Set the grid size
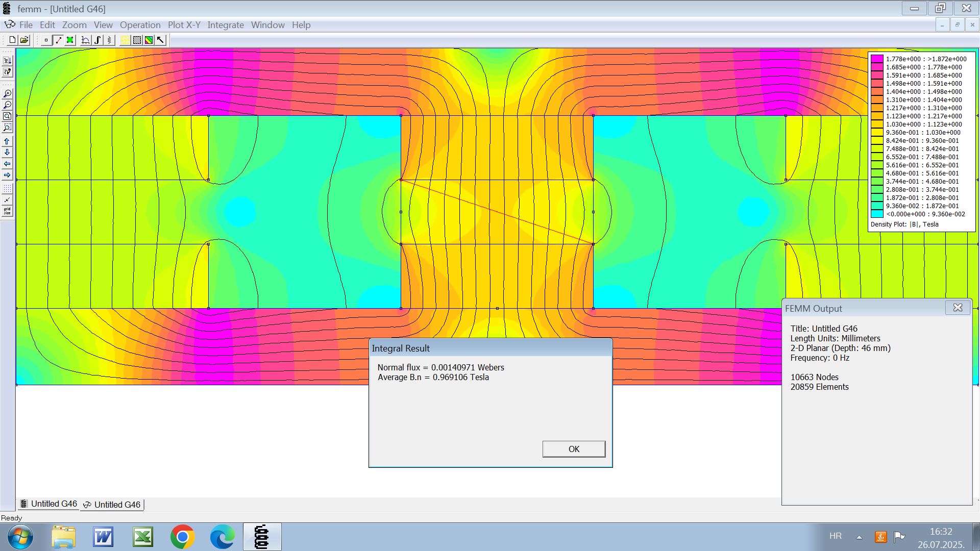Image resolution: width=980 pixels, height=551 pixels. coord(7,211)
